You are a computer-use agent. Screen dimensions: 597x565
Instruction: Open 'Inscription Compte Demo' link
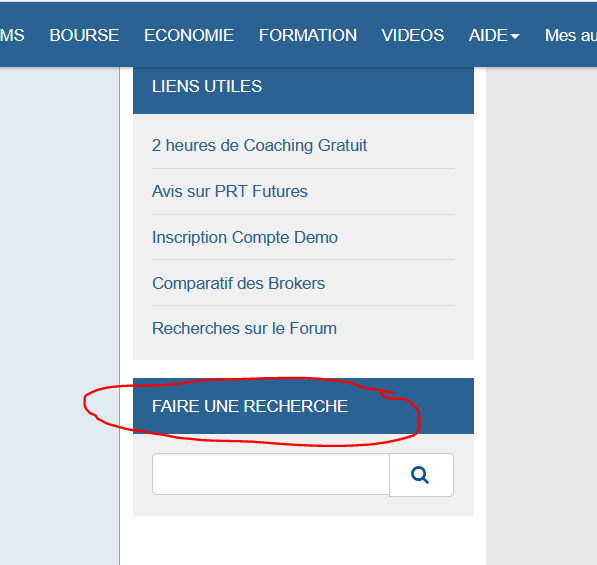tap(245, 237)
